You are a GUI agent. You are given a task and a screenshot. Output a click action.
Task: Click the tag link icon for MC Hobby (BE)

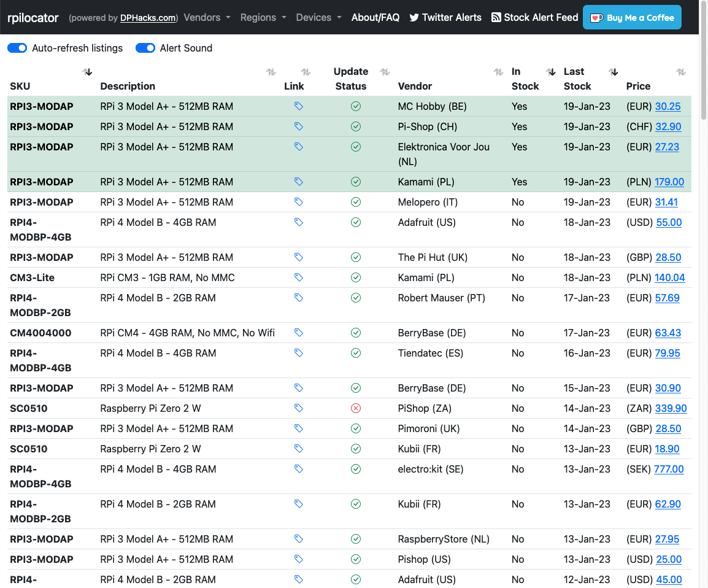coord(298,107)
